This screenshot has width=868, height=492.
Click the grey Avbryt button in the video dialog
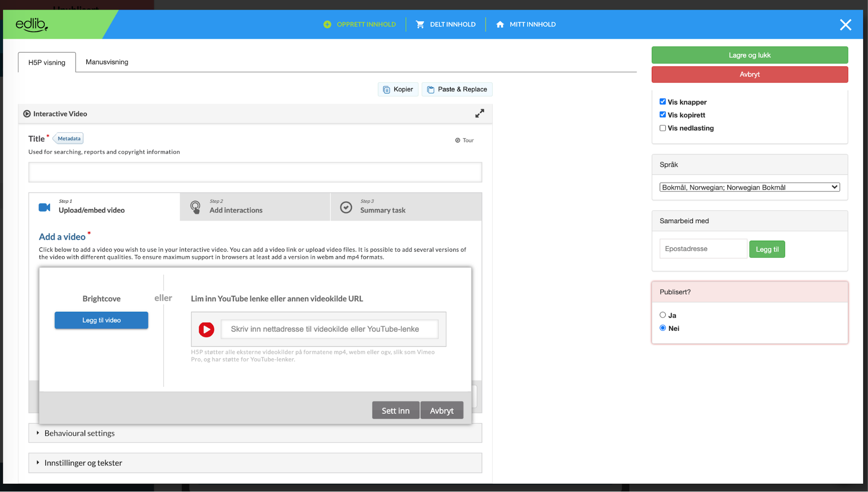(442, 410)
